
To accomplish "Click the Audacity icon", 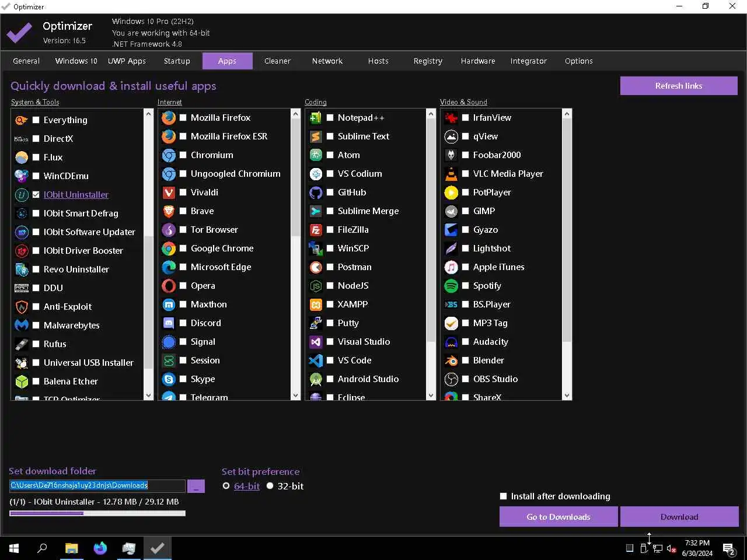I will point(451,342).
